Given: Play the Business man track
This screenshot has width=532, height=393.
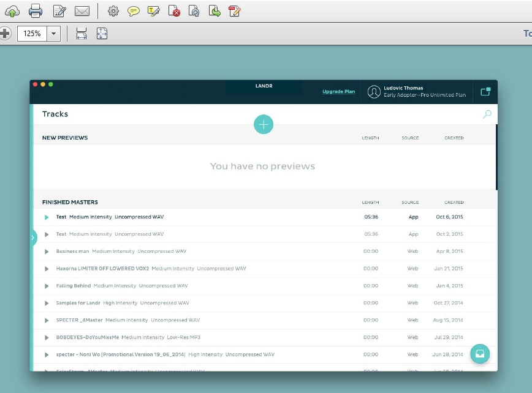Looking at the screenshot, I should pos(47,252).
